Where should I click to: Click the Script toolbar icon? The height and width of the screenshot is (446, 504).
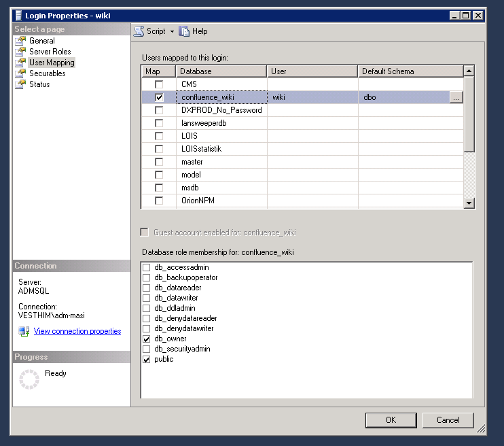point(139,31)
